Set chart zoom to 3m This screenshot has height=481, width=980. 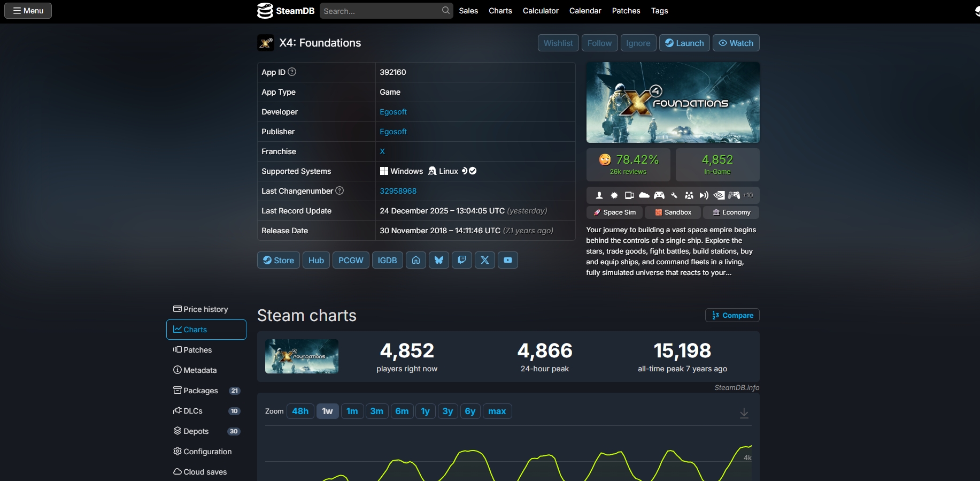click(377, 411)
